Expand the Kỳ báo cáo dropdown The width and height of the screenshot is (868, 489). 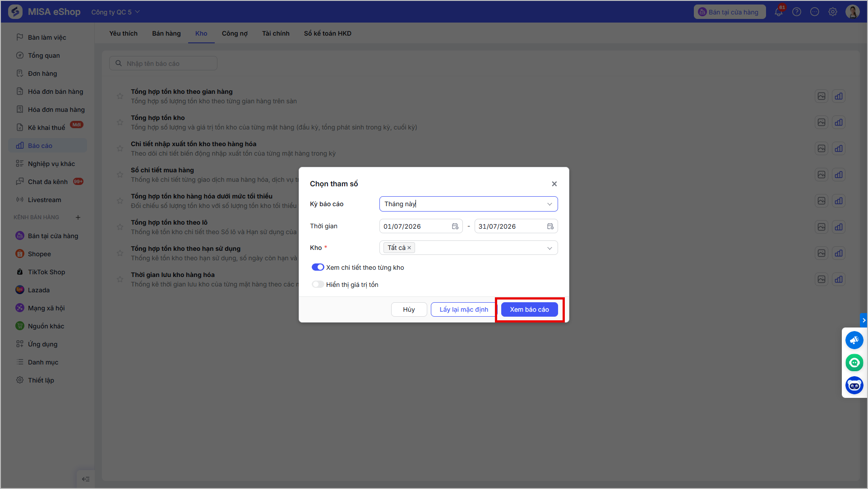tap(549, 204)
